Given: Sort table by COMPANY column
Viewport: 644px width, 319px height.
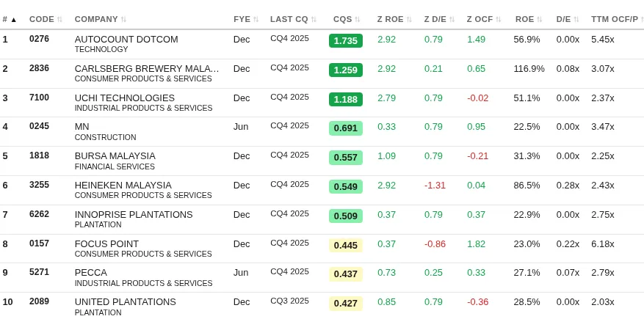Looking at the screenshot, I should pos(101,19).
